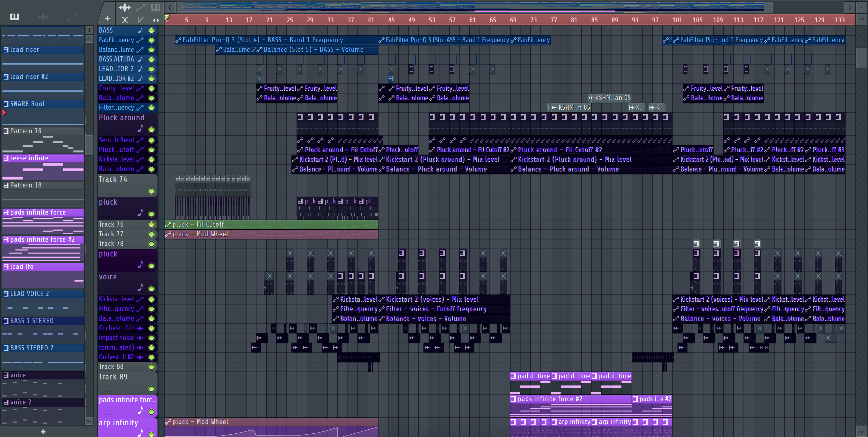Mute the BASS ALTURA track
This screenshot has height=437, width=868.
tap(152, 60)
